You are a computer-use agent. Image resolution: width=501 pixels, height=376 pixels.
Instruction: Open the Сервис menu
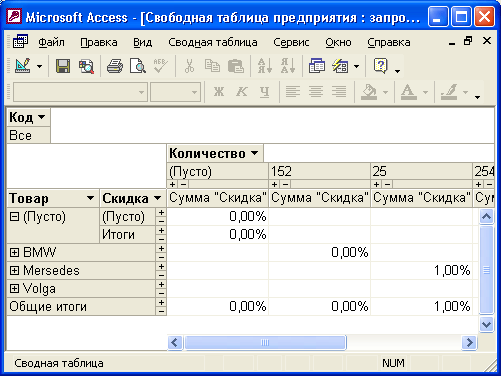(x=291, y=43)
